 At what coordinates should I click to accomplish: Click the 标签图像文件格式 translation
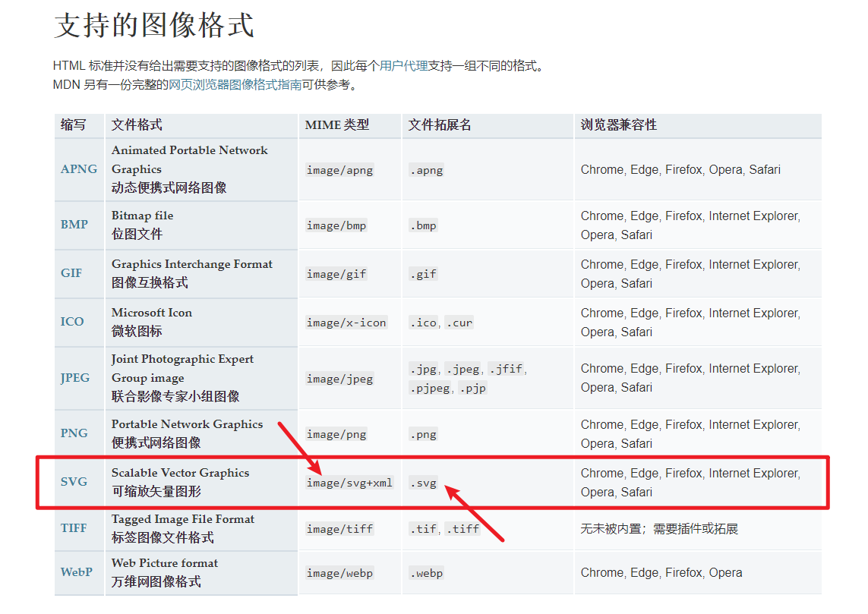pos(163,537)
